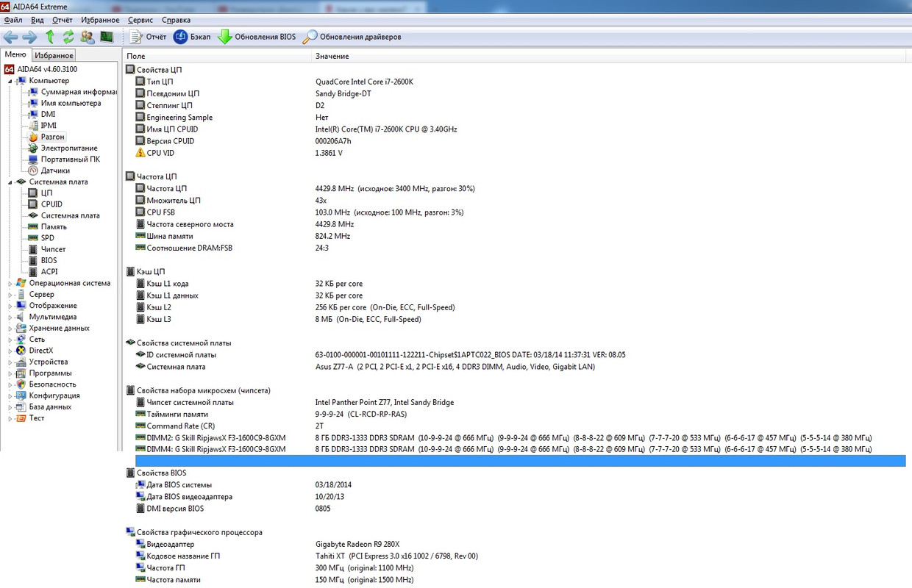Open the Сервис menu
The height and width of the screenshot is (588, 912).
(140, 20)
